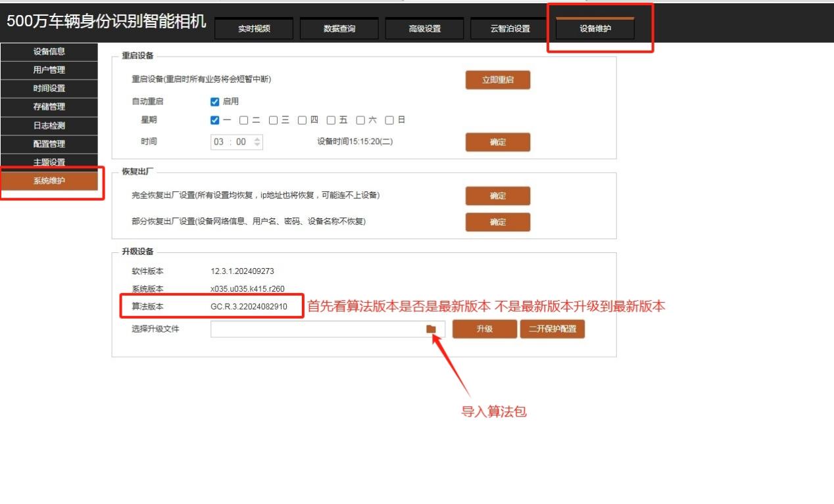Select 系统维护 in the sidebar

(x=49, y=181)
